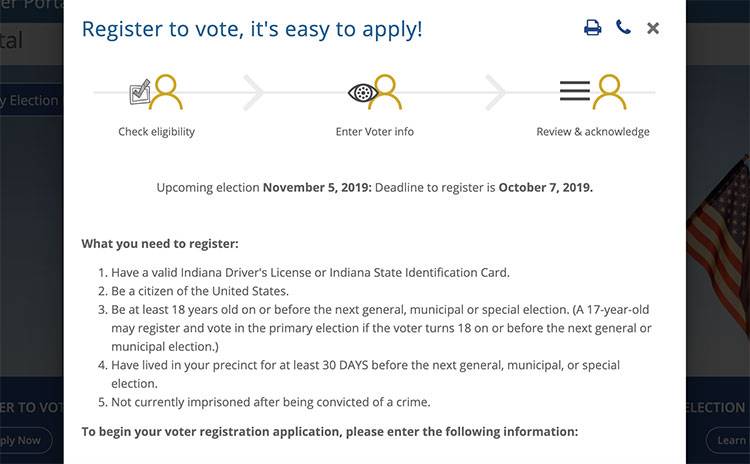Click the Review & acknowledge label
Viewport: 750px width, 464px height.
(593, 132)
